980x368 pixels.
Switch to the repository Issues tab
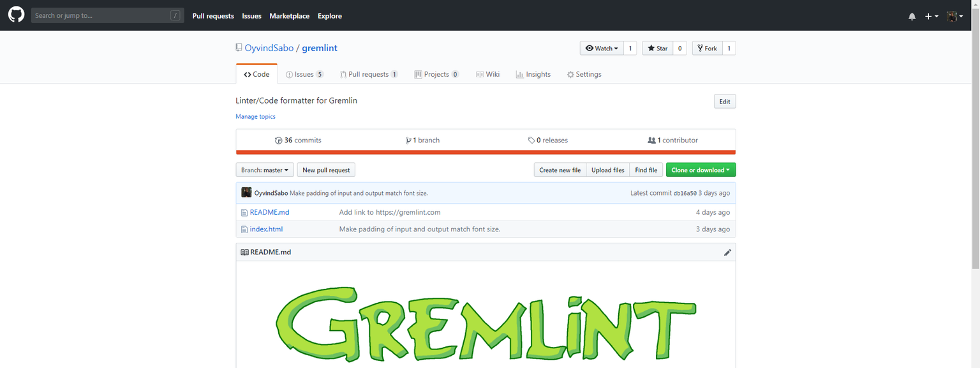[304, 74]
